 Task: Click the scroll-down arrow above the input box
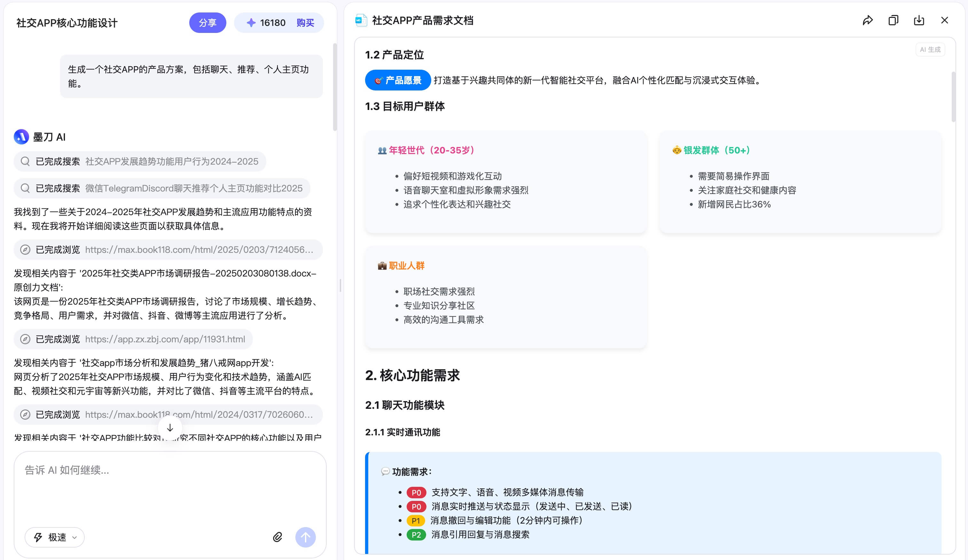click(x=169, y=427)
